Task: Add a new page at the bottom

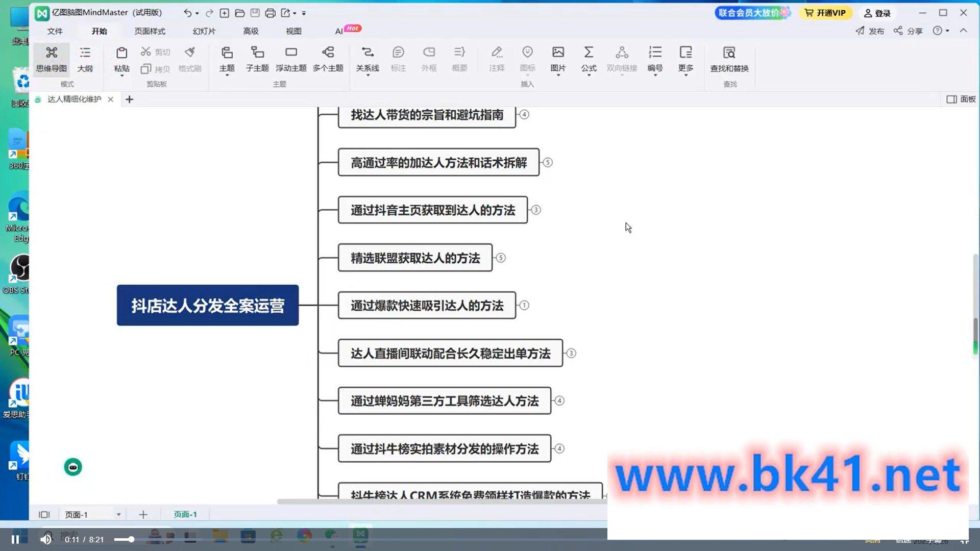Action: click(x=143, y=514)
